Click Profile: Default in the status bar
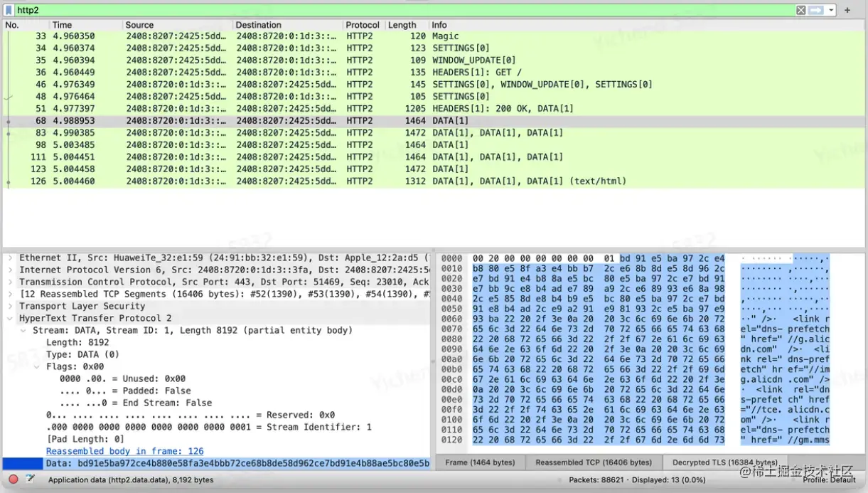868x493 pixels. pos(828,480)
